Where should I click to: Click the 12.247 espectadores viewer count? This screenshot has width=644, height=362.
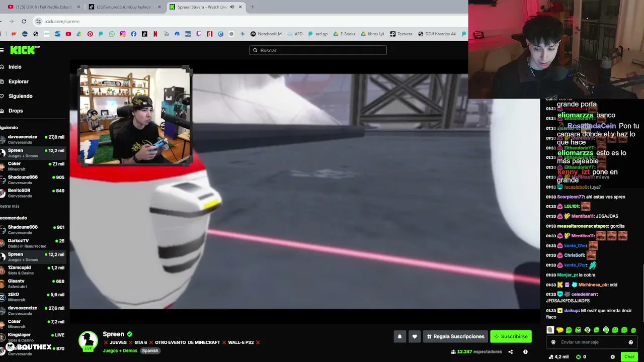pyautogui.click(x=476, y=352)
